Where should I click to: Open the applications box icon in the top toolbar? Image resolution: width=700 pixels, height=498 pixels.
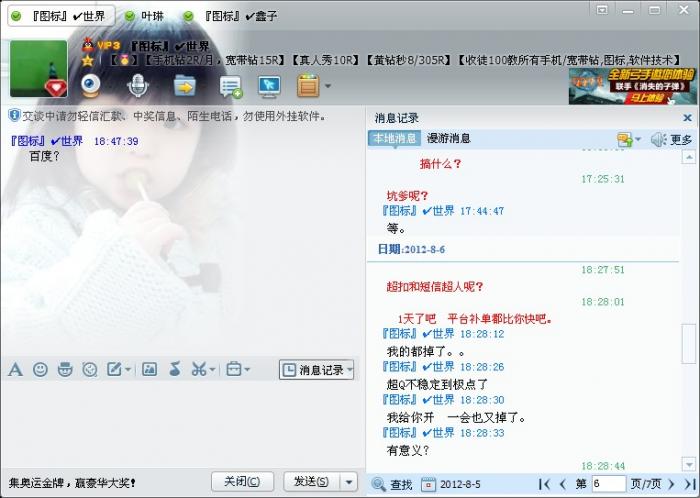[x=308, y=86]
